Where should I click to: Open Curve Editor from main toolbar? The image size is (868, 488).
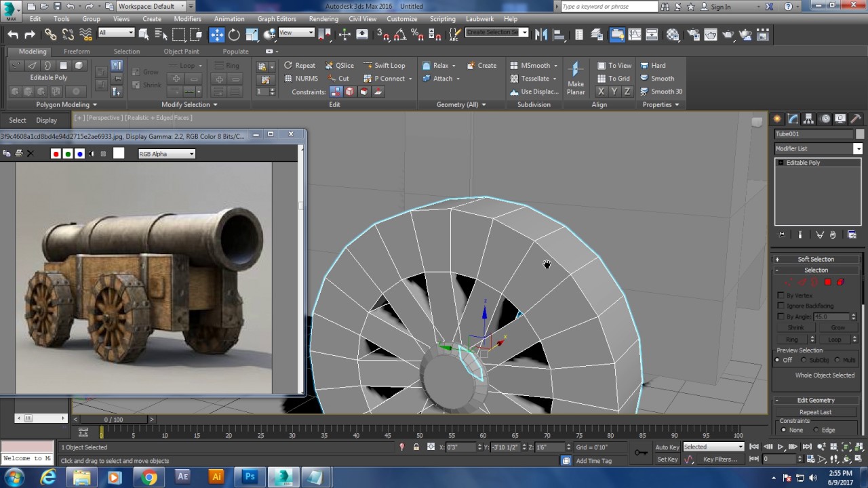pyautogui.click(x=635, y=35)
